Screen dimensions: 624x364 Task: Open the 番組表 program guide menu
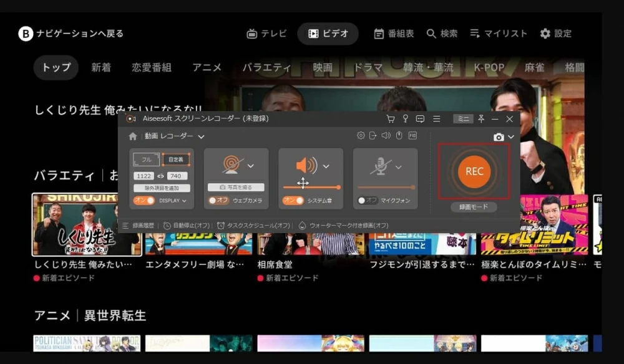click(x=394, y=34)
